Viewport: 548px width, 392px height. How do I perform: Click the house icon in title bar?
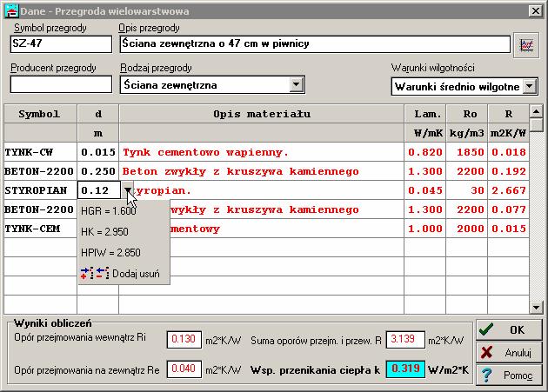(11, 10)
